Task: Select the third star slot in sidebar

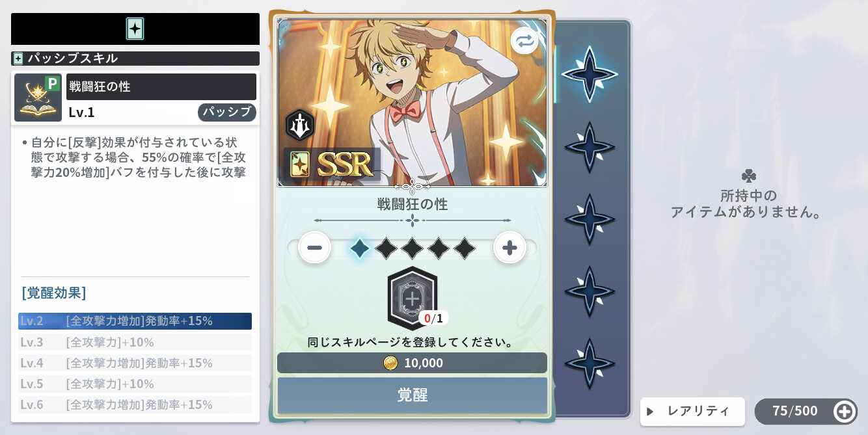Action: [x=590, y=219]
